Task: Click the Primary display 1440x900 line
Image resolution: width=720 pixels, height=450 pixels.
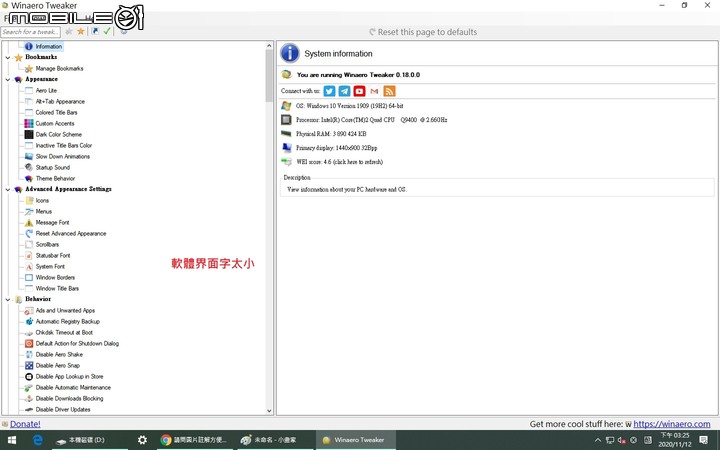Action: (336, 148)
